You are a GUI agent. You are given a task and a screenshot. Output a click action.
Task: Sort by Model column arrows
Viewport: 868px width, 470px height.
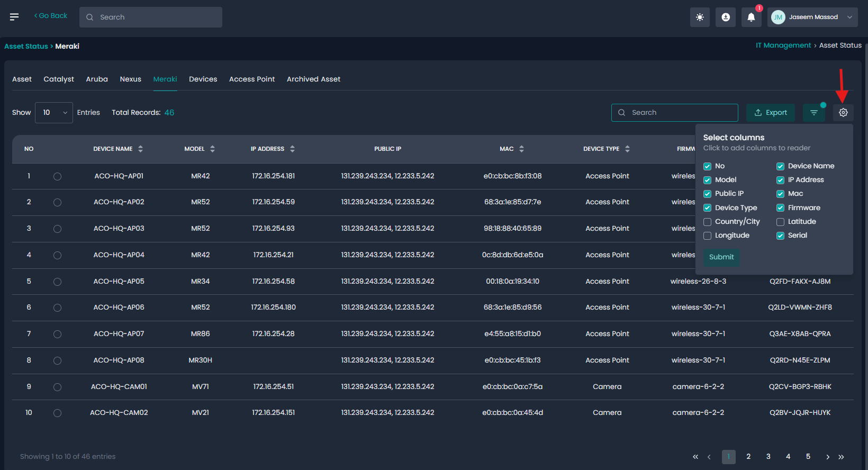(212, 149)
